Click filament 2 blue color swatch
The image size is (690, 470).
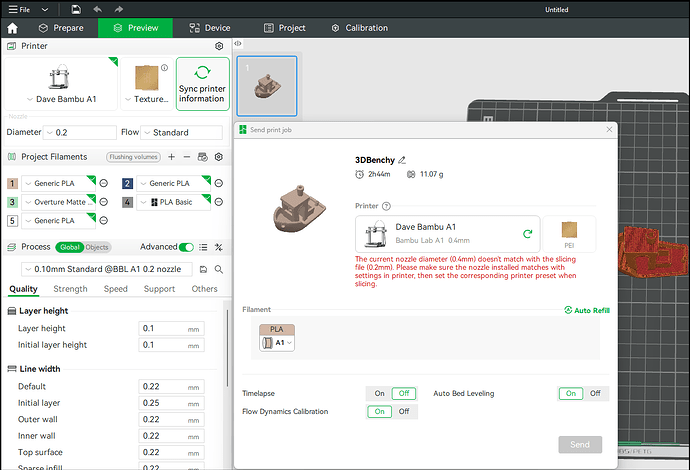[x=127, y=183]
